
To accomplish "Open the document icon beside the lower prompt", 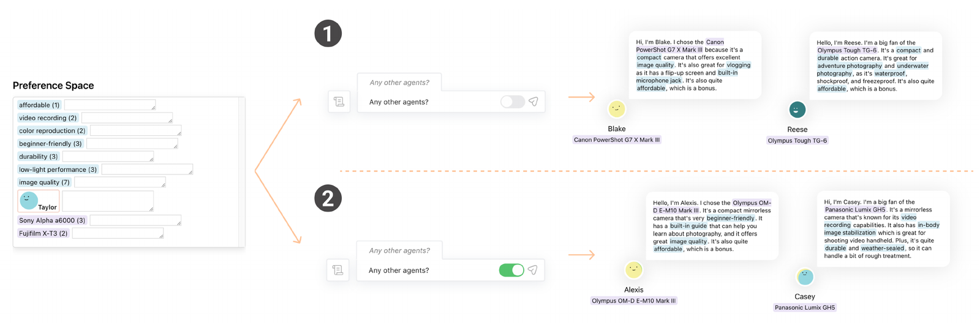I will [x=338, y=270].
